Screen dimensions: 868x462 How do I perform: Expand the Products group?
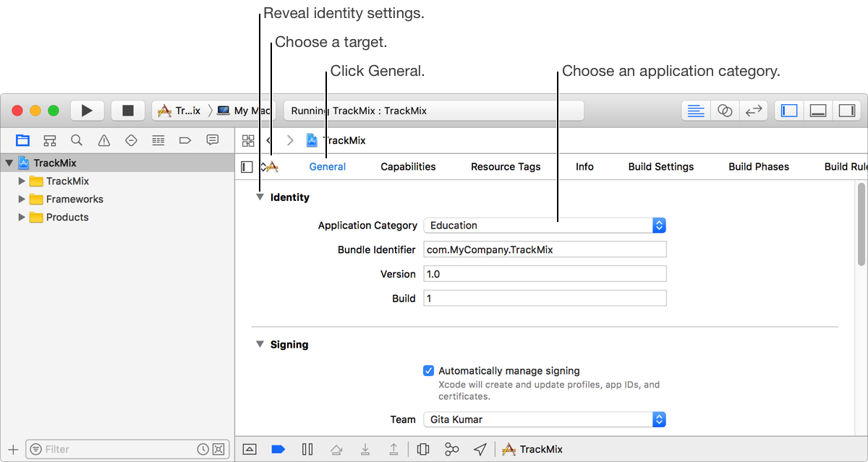click(22, 218)
